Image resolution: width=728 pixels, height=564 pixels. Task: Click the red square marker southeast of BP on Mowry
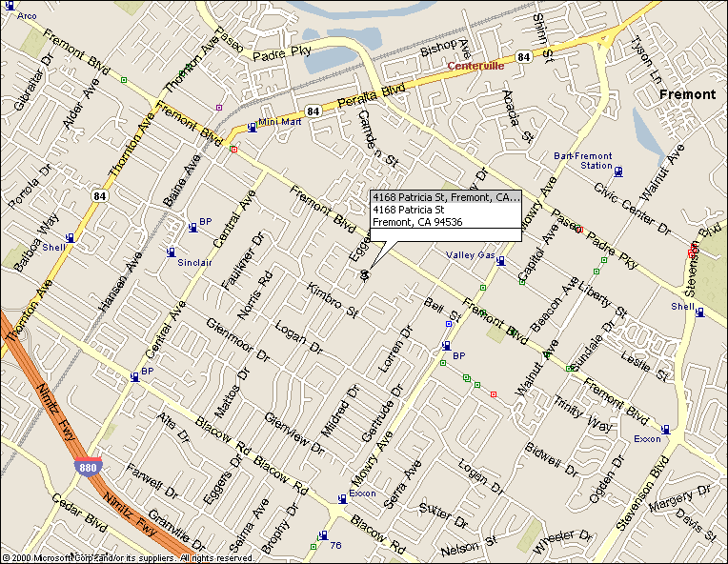pos(494,394)
